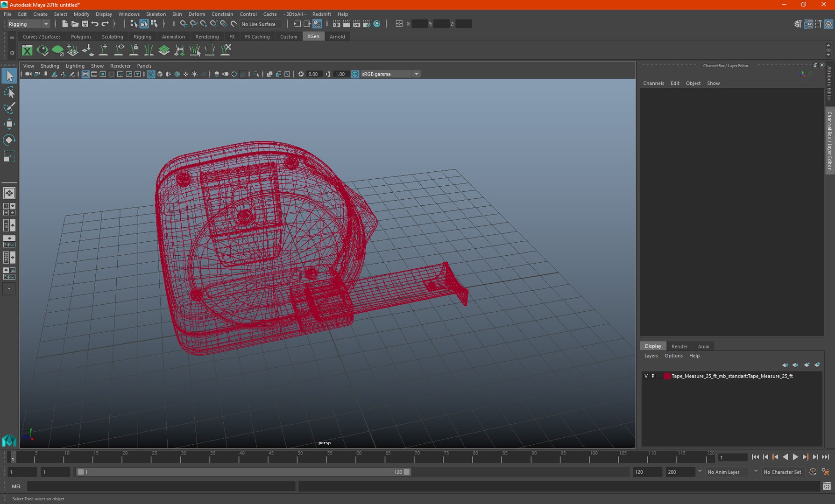
Task: Toggle the P playback box of layer
Action: 653,376
